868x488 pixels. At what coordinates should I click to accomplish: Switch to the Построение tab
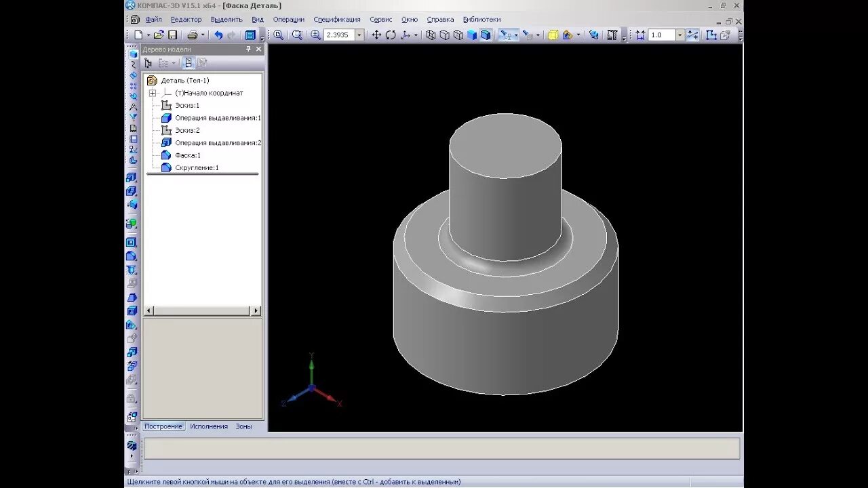tap(163, 426)
